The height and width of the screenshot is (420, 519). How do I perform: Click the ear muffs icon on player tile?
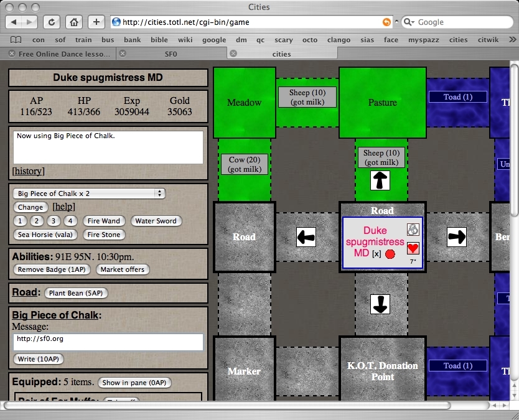coord(413,229)
